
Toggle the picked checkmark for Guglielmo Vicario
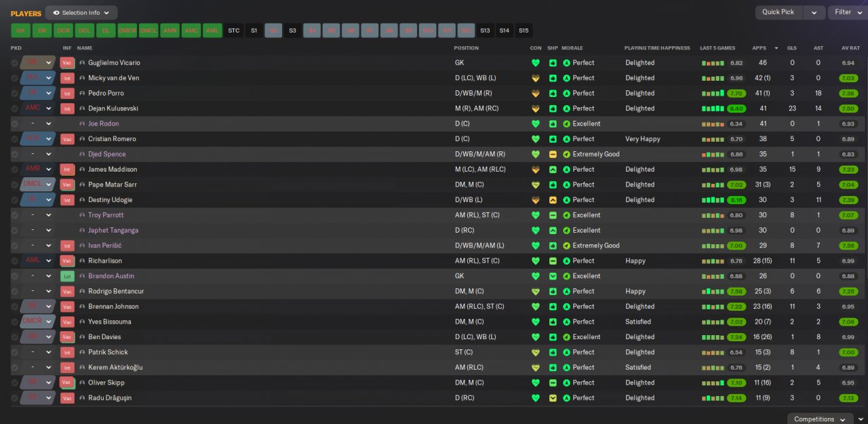tap(15, 62)
